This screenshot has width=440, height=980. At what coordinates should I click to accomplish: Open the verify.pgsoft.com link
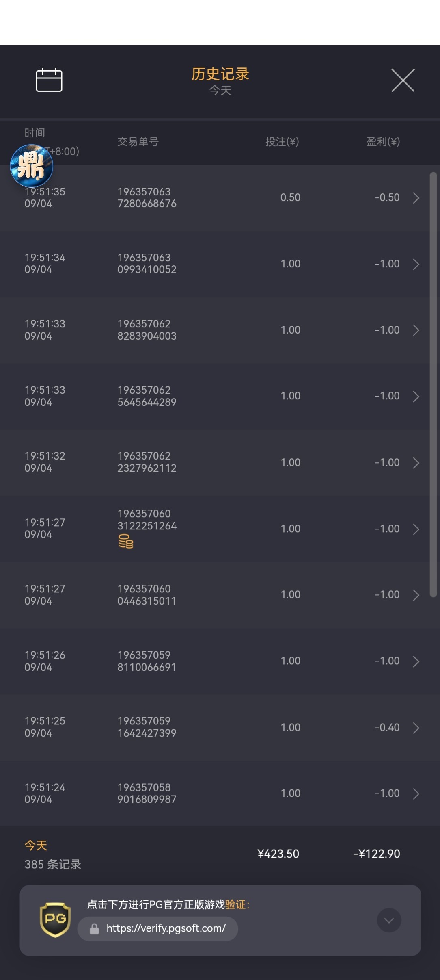166,928
